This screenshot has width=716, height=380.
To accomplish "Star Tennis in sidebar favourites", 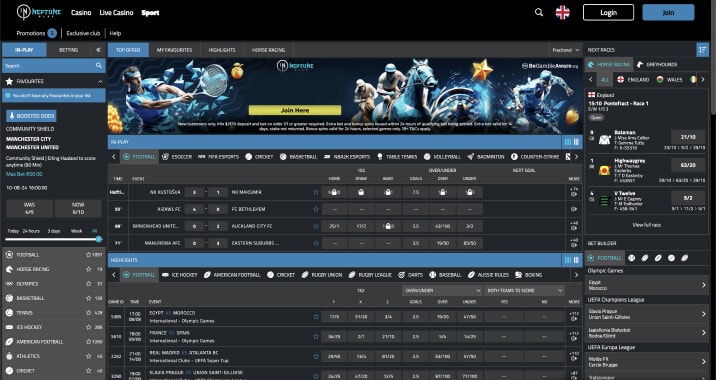I will tap(89, 312).
